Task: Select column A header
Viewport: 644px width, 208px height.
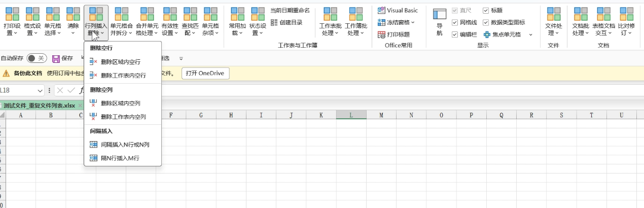Action: [21, 115]
